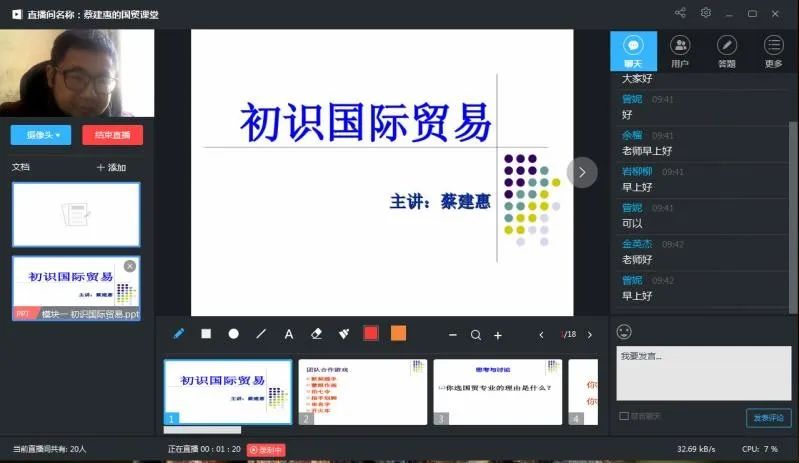Toggle the 录制中 recording indicator
799x463 pixels.
pyautogui.click(x=266, y=450)
